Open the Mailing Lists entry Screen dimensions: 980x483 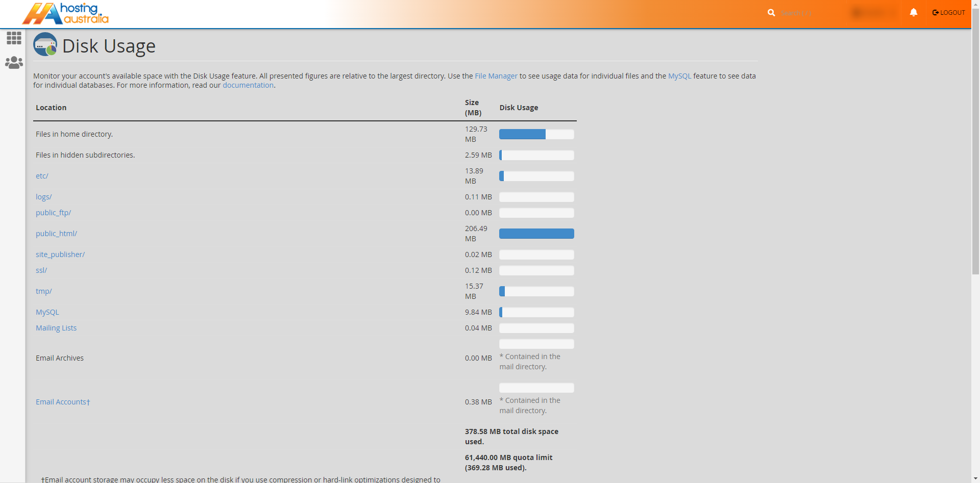(x=56, y=327)
